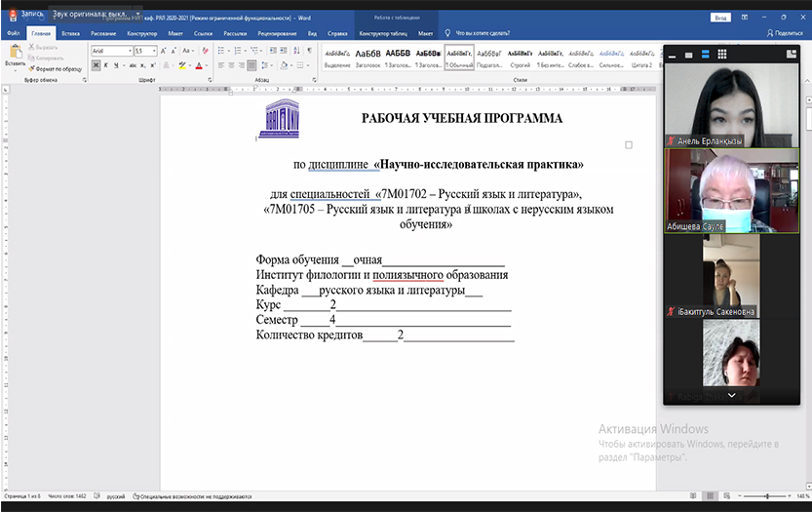Increase the font size with the grow icon

click(x=164, y=51)
